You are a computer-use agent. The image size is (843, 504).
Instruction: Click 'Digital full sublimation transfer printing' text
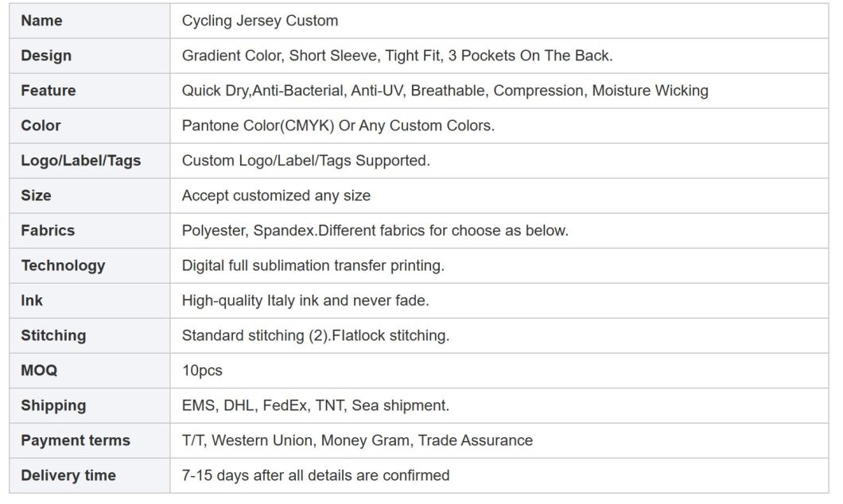[x=313, y=266]
